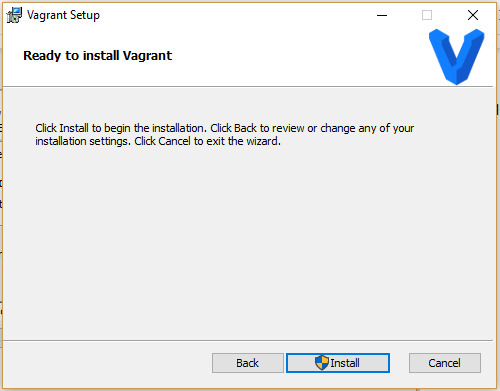Screen dimensions: 500x391
Task: Close the Vagrant Setup dialog with X
Action: 473,15
